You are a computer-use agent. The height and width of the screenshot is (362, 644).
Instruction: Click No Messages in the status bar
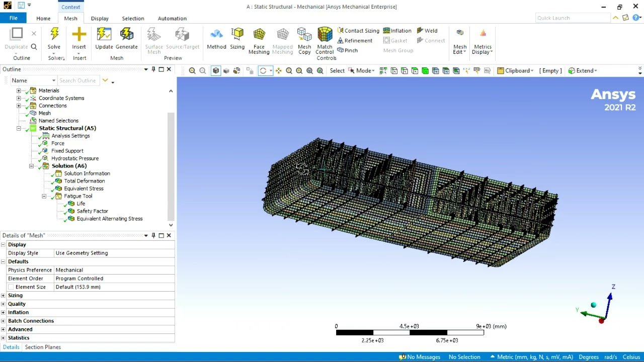point(420,357)
